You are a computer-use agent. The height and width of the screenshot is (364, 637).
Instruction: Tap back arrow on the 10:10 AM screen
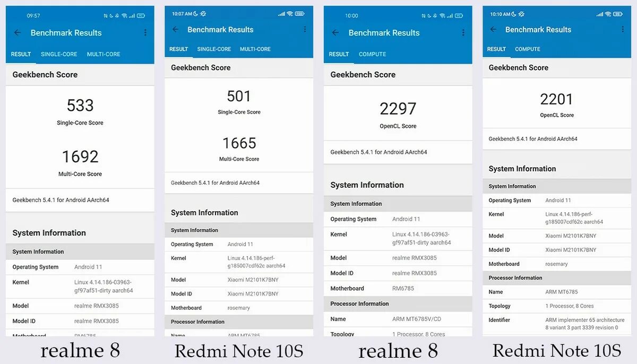click(494, 30)
